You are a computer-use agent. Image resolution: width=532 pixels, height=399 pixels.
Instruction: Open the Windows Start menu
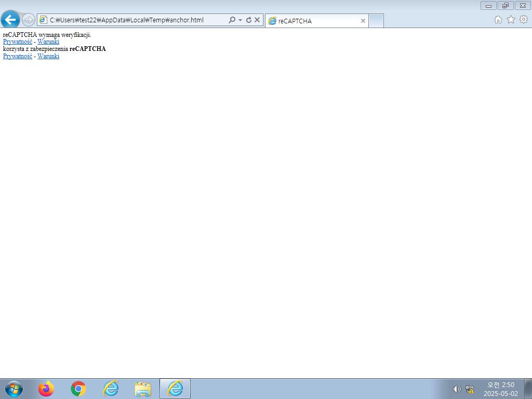[14, 389]
